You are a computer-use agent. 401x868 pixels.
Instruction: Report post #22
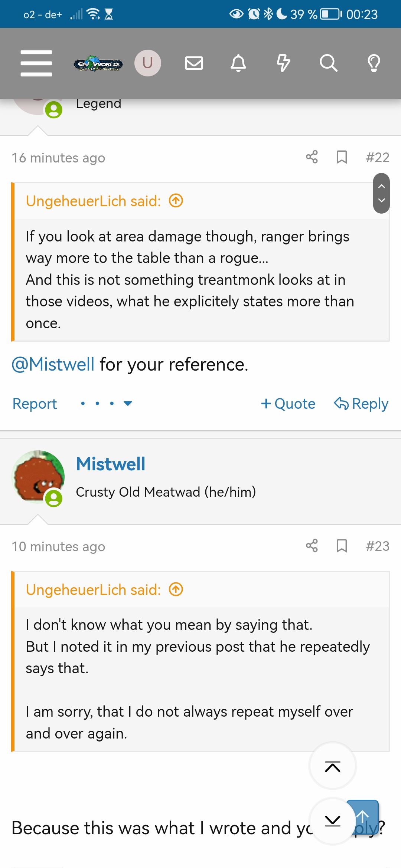click(35, 404)
